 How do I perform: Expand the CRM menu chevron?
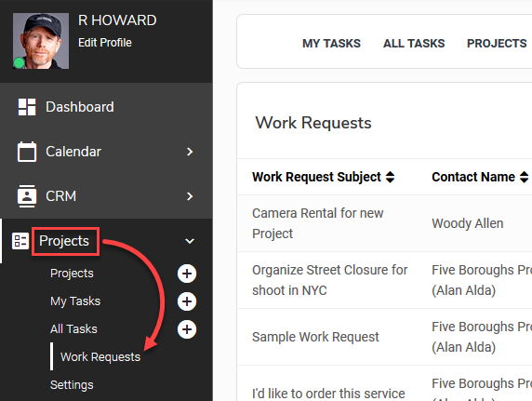point(190,196)
